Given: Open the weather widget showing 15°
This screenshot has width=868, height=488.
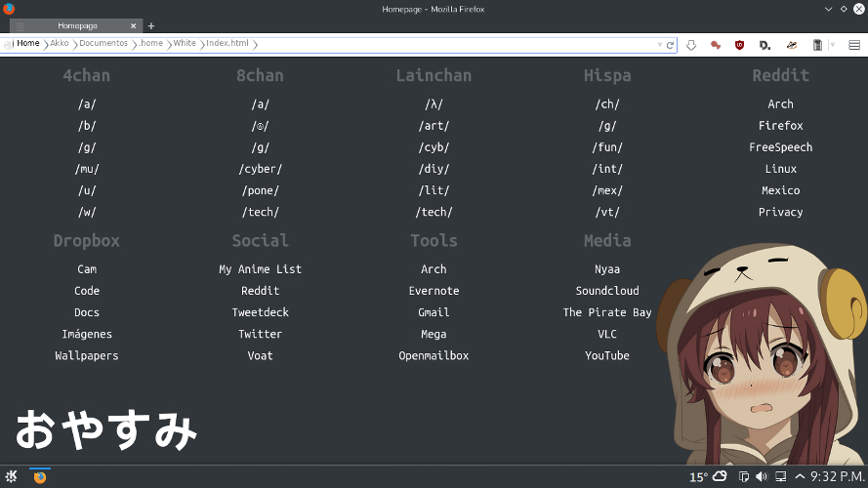Looking at the screenshot, I should click(x=708, y=476).
